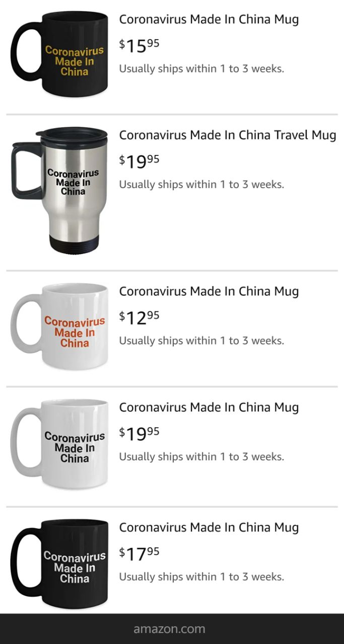
Task: Open the mug title priced at $12.95
Action: coord(209,291)
